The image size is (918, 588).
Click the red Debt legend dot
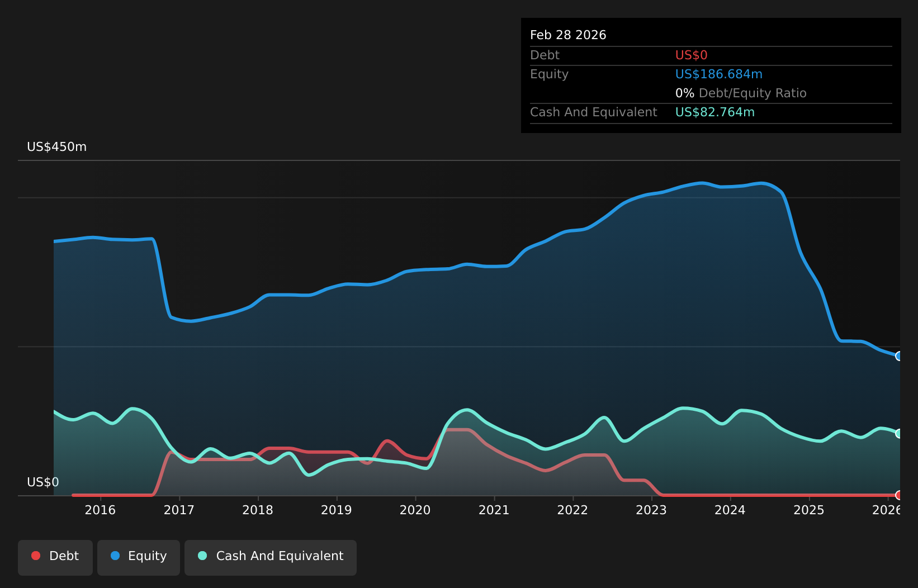click(x=35, y=556)
